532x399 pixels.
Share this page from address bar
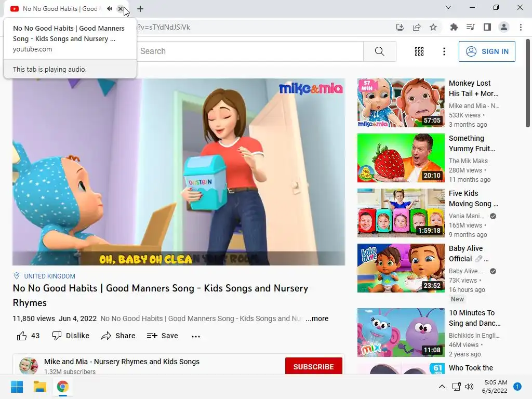(x=417, y=27)
